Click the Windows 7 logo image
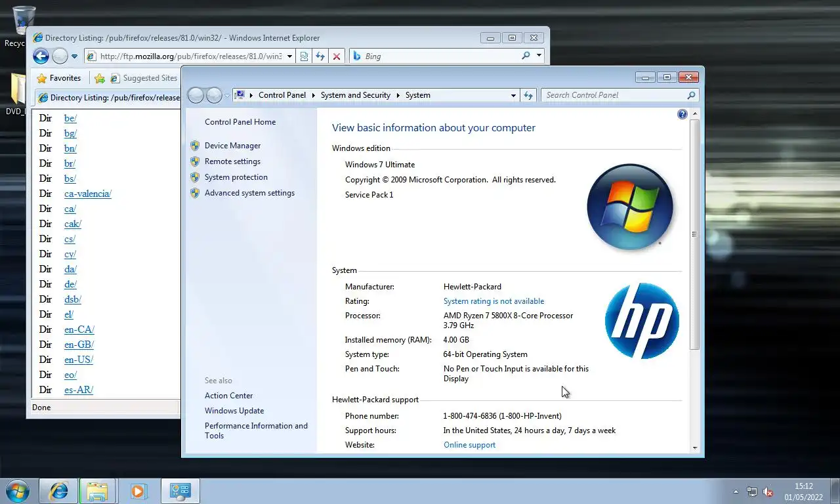840x504 pixels. click(630, 207)
